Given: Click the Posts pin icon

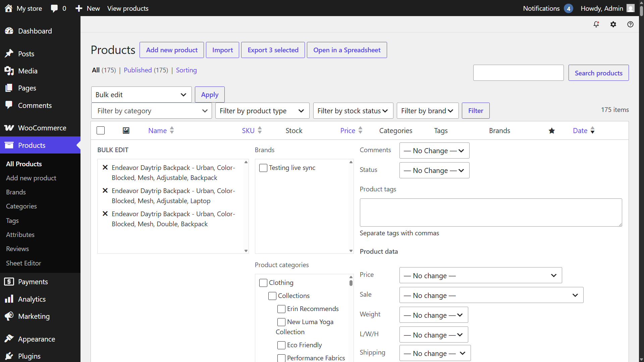Looking at the screenshot, I should [x=9, y=54].
